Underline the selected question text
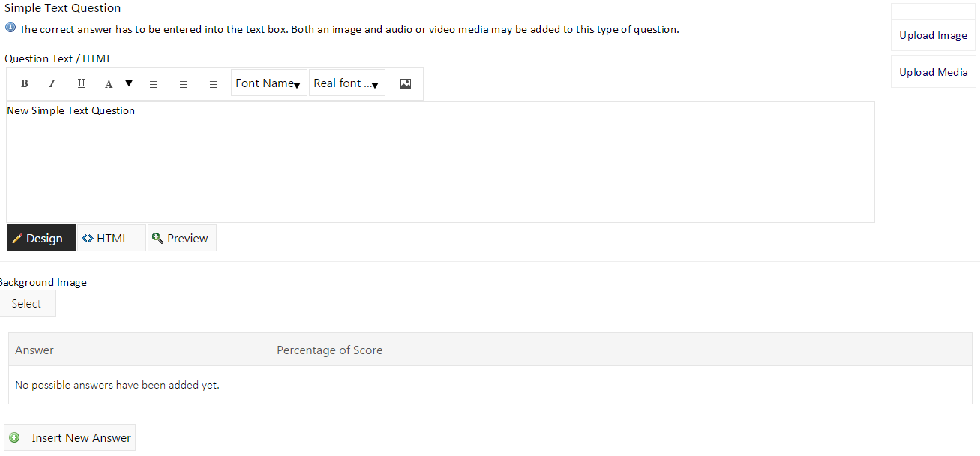Image resolution: width=980 pixels, height=456 pixels. [81, 83]
